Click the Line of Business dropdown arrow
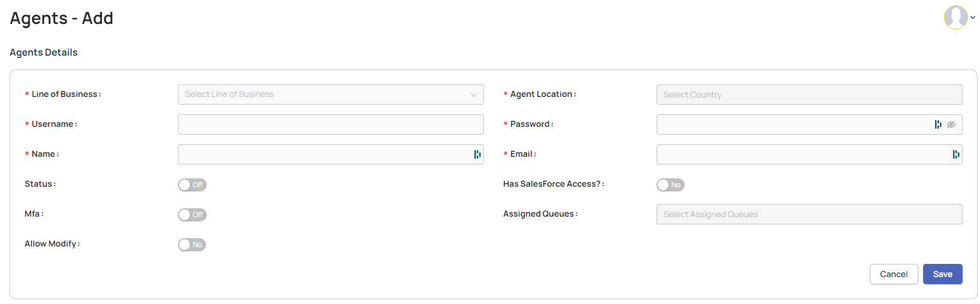This screenshot has width=980, height=304. (474, 95)
